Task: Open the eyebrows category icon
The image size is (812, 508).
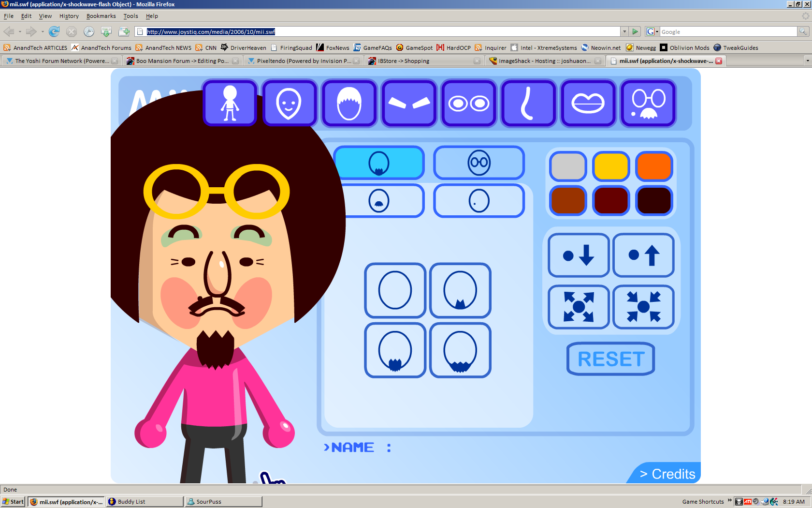Action: 409,103
